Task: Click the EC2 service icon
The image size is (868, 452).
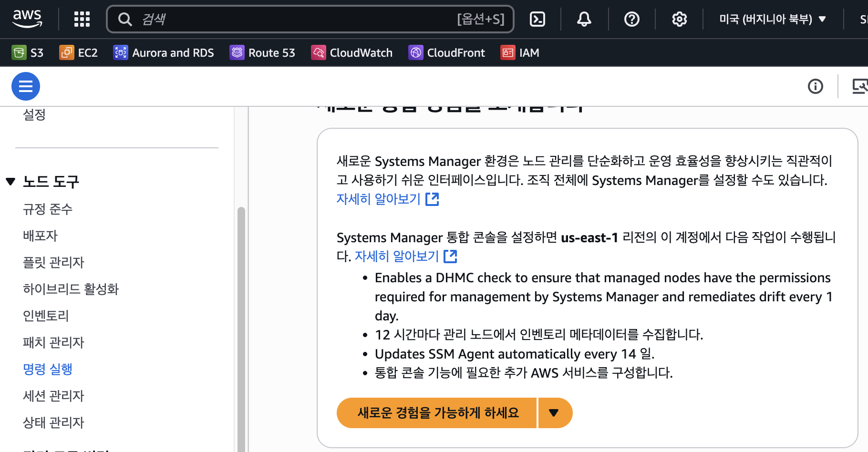Action: click(x=67, y=52)
